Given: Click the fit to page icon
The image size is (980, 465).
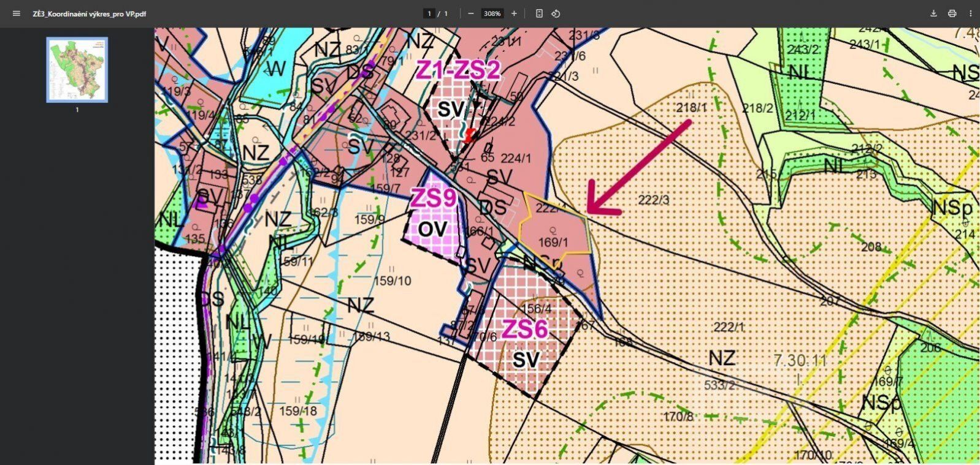Looking at the screenshot, I should point(539,13).
